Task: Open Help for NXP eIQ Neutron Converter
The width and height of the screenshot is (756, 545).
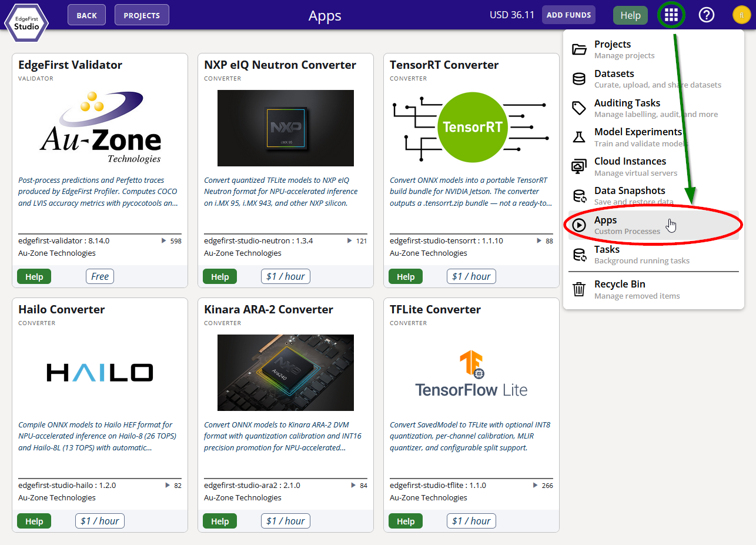Action: pos(220,276)
